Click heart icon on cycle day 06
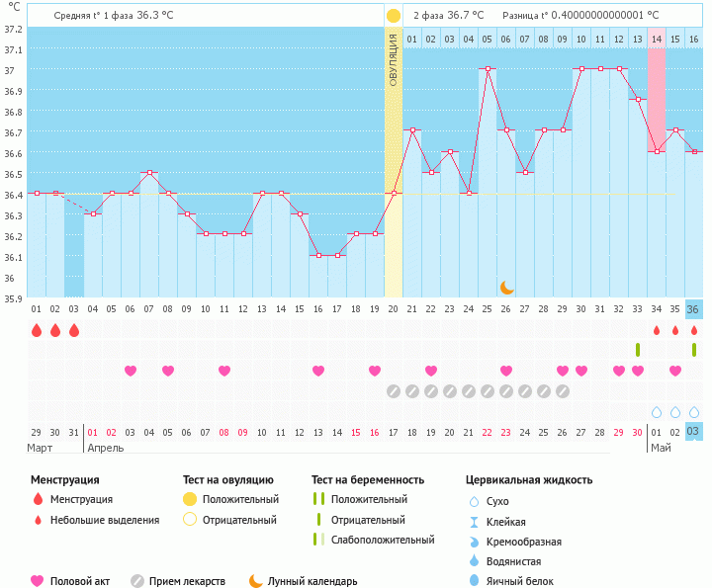This screenshot has width=712, height=588. coord(131,371)
